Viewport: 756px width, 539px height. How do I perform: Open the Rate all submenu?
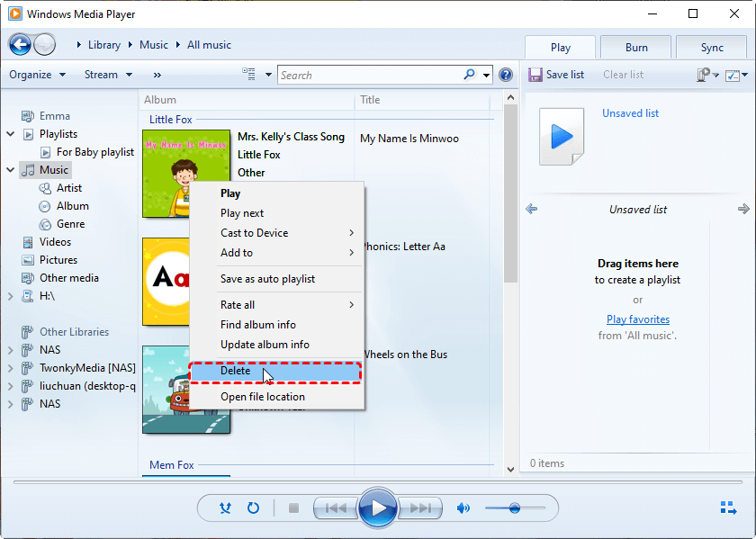pyautogui.click(x=276, y=305)
